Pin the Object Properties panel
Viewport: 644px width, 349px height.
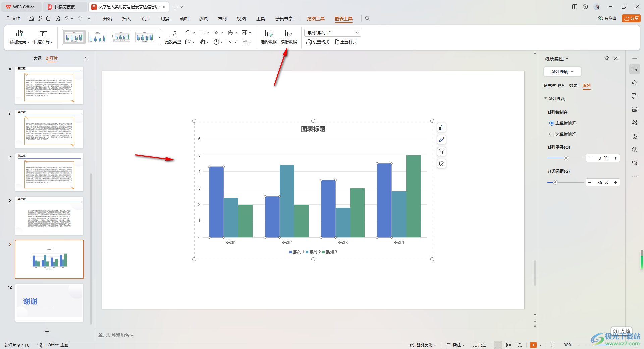[606, 58]
